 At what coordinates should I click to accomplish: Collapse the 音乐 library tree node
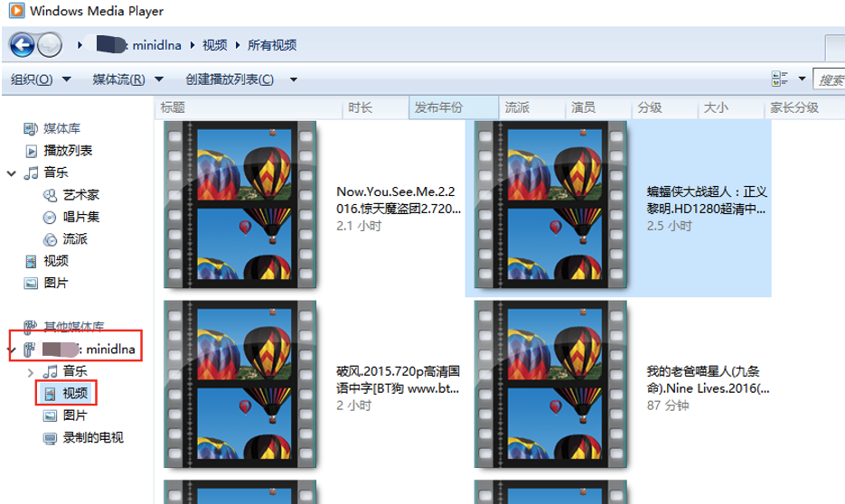(x=12, y=173)
